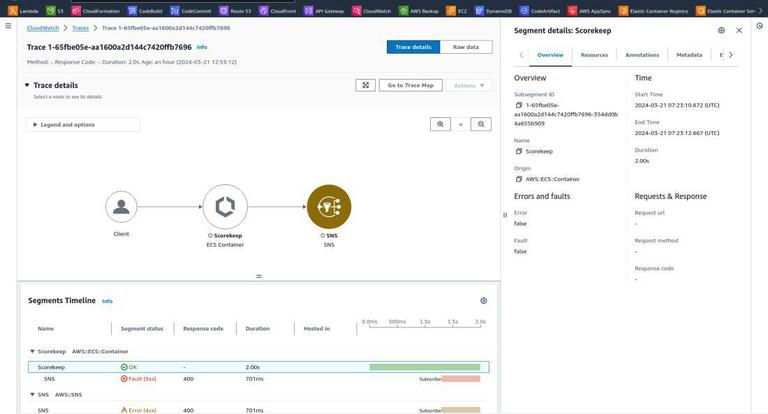Open the side navigation hamburger menu

pyautogui.click(x=8, y=25)
